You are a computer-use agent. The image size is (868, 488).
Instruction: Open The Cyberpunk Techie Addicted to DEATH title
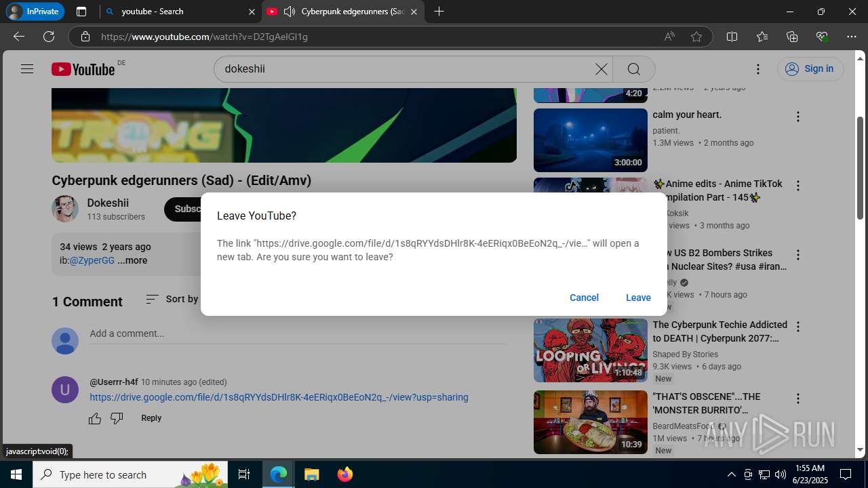(x=720, y=331)
